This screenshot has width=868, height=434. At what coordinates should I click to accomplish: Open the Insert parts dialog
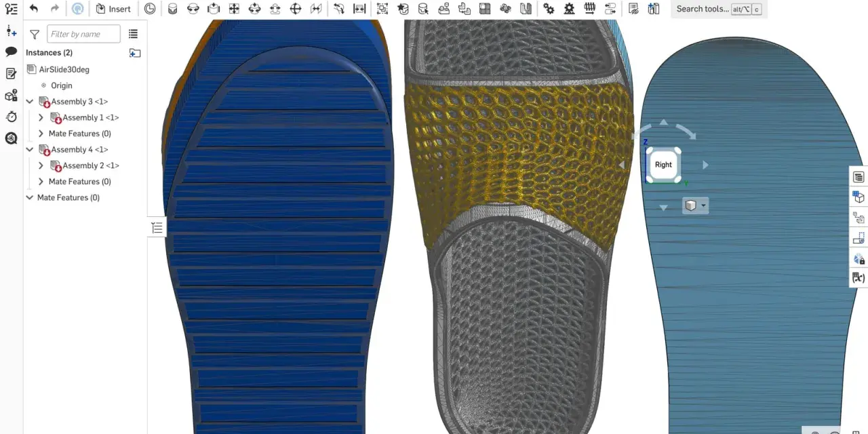tap(113, 9)
